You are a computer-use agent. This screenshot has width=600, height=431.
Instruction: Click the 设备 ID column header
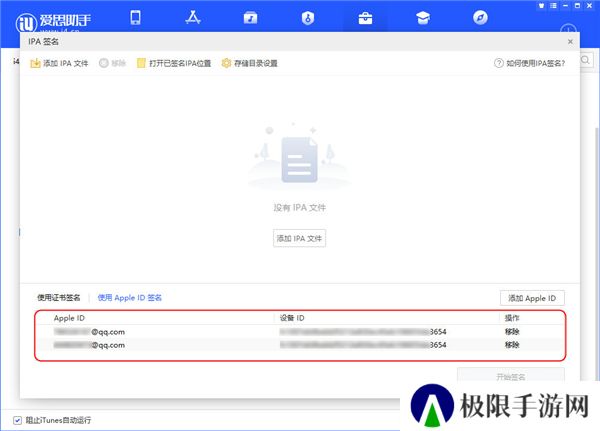tap(292, 318)
